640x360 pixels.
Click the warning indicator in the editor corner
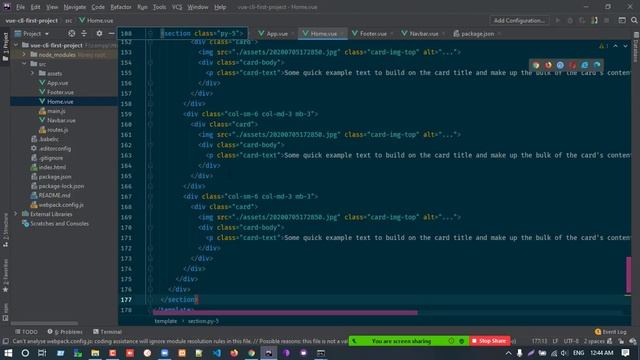click(x=603, y=46)
